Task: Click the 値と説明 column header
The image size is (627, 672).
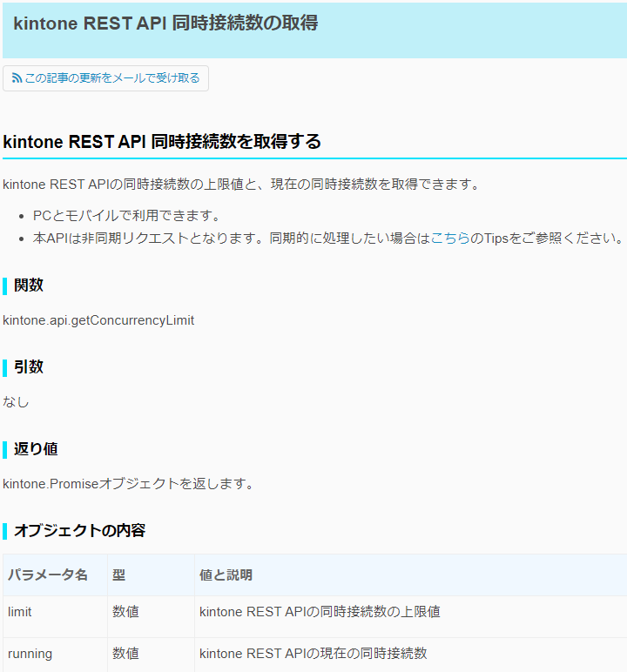Action: 411,575
